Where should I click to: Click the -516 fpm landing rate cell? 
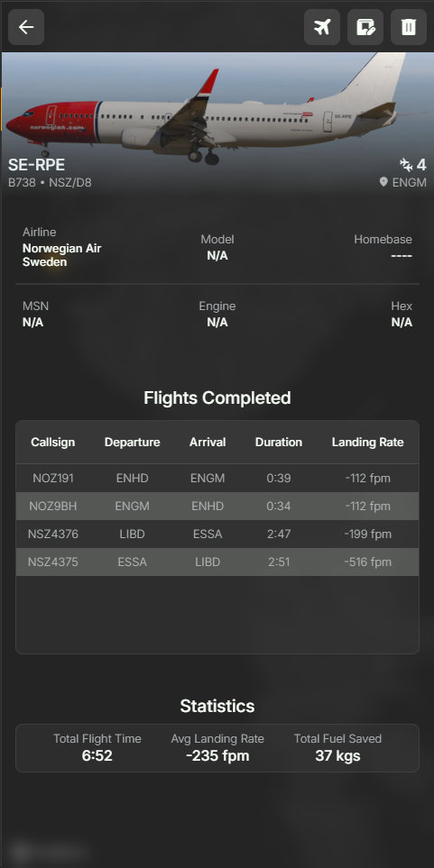click(367, 562)
